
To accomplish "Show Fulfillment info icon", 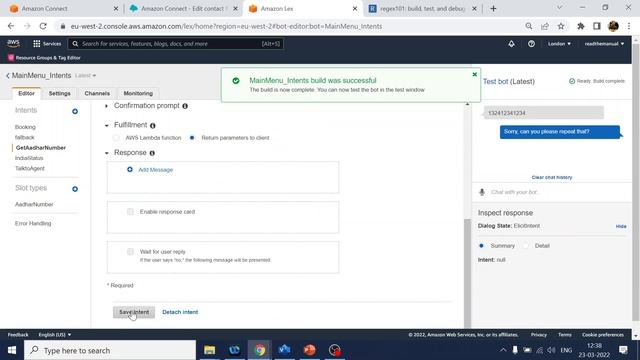I will click(x=153, y=125).
